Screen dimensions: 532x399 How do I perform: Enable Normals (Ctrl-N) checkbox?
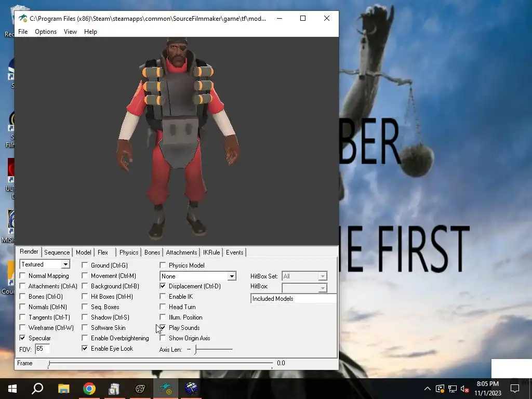[x=22, y=307]
